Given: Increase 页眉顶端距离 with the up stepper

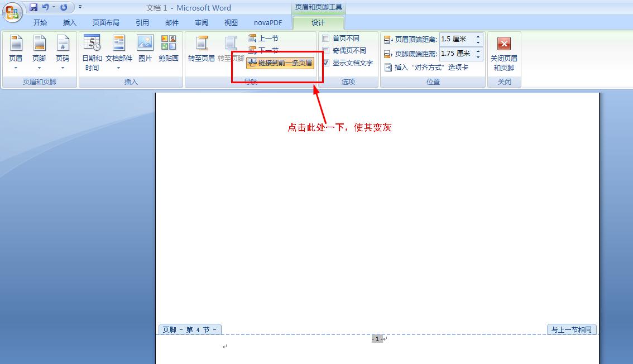Looking at the screenshot, I should tap(477, 36).
